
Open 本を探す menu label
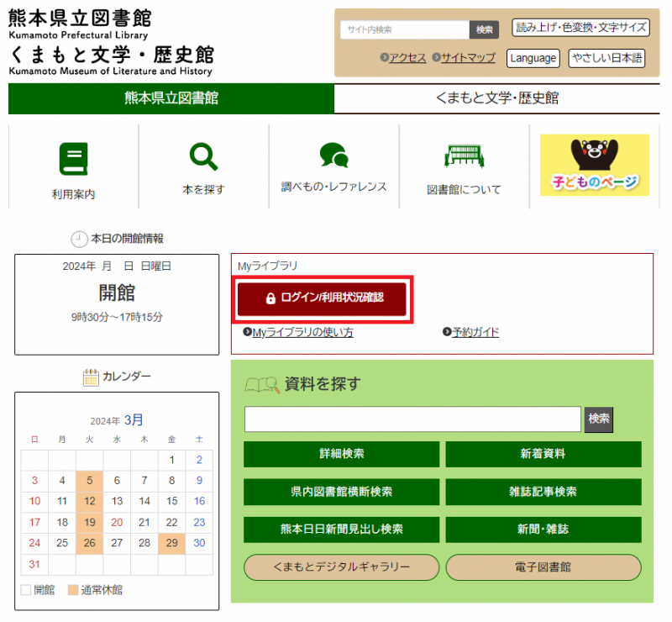tap(203, 190)
